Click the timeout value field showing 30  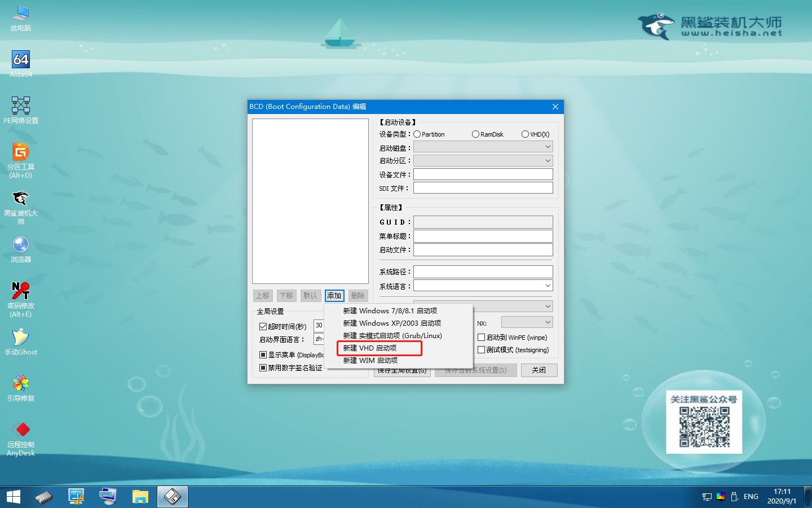tap(319, 326)
